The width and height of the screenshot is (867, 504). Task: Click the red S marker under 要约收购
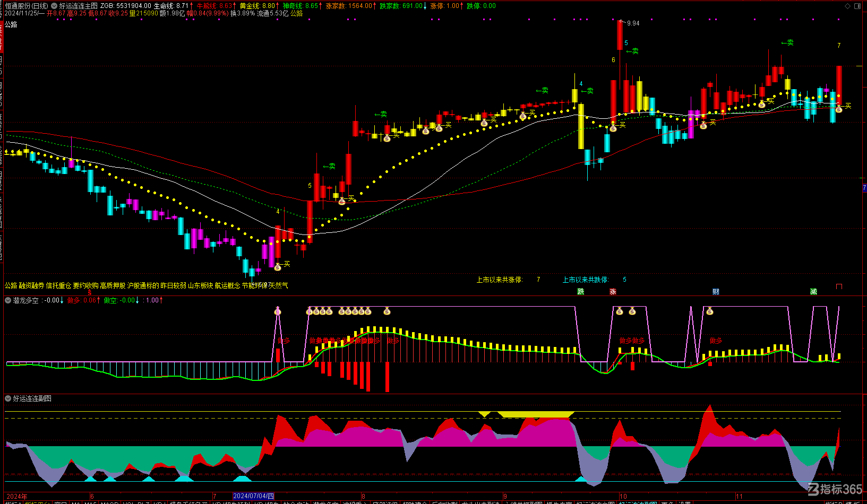pyautogui.click(x=90, y=293)
